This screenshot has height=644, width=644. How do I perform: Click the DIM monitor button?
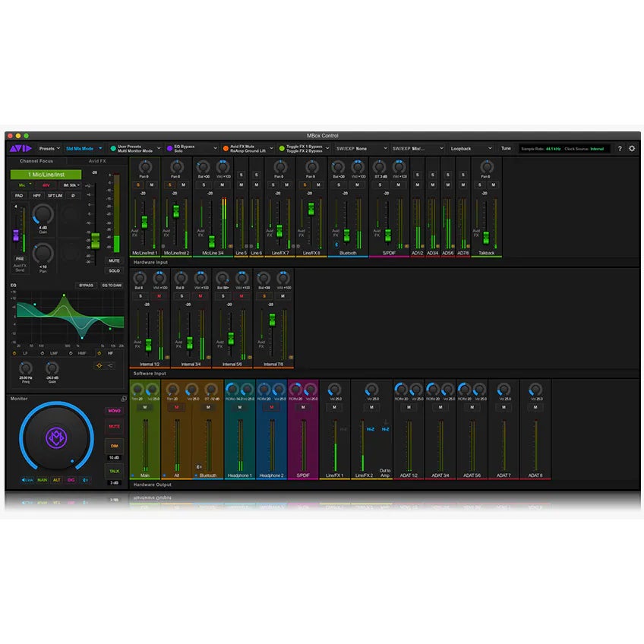point(114,446)
